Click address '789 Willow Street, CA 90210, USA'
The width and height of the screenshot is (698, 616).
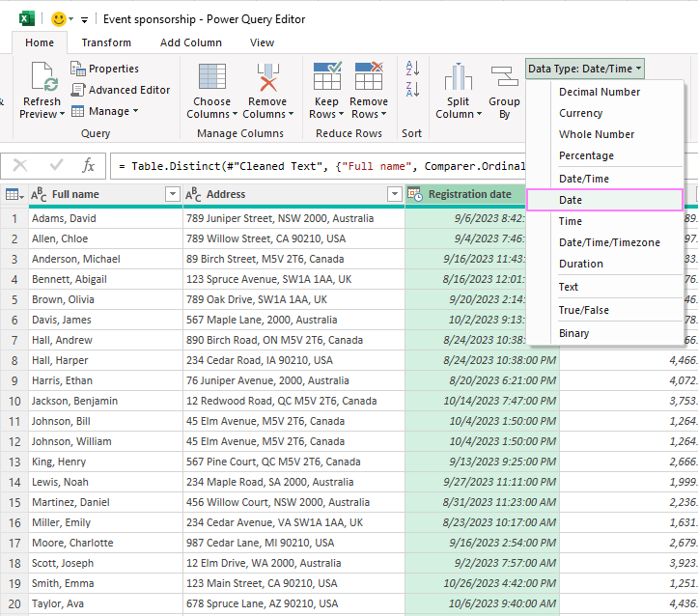pyautogui.click(x=293, y=238)
